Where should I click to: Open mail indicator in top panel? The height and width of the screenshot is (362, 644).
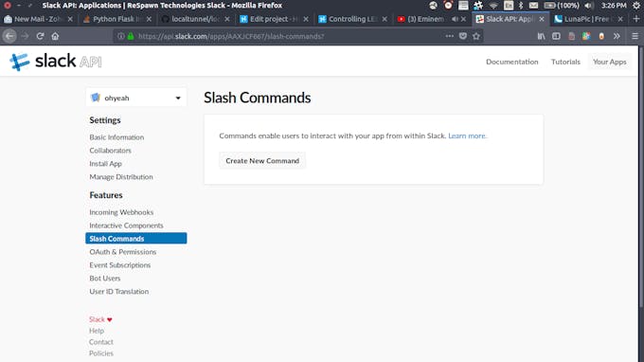(533, 6)
